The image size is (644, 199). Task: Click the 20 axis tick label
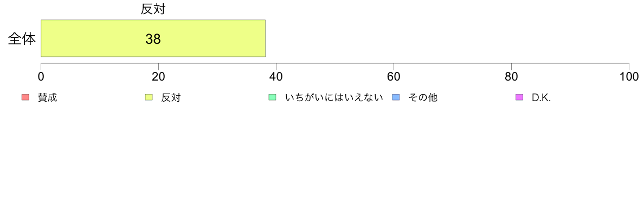coord(158,77)
